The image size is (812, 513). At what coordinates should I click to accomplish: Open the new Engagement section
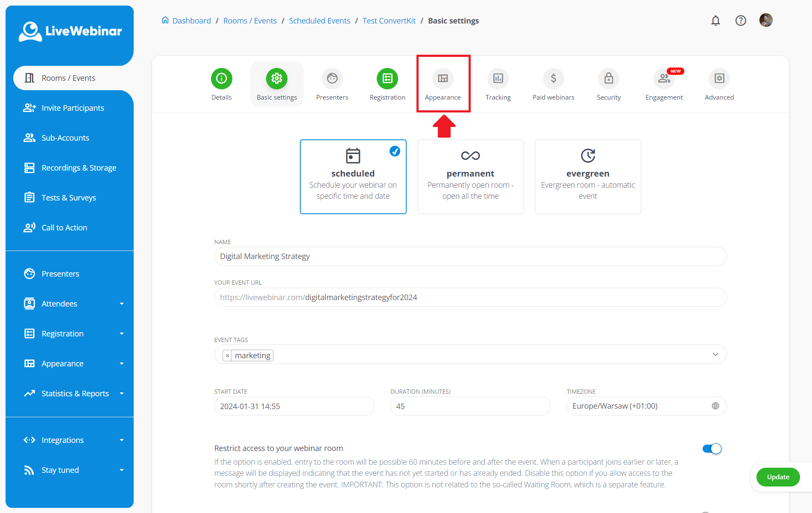[663, 83]
